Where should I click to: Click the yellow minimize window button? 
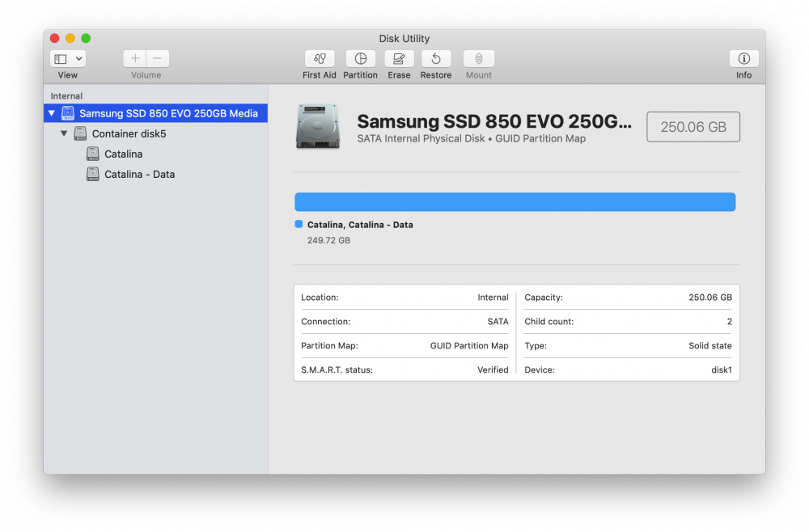point(70,38)
